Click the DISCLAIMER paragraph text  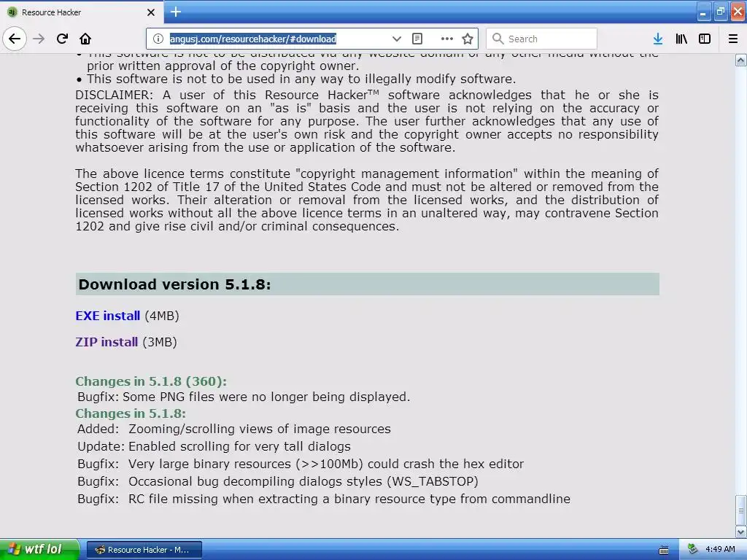coord(367,122)
